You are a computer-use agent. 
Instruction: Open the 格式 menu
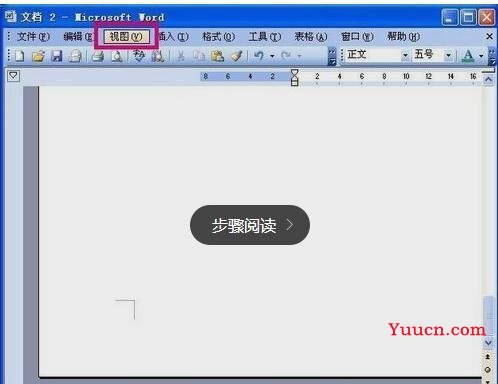[218, 36]
